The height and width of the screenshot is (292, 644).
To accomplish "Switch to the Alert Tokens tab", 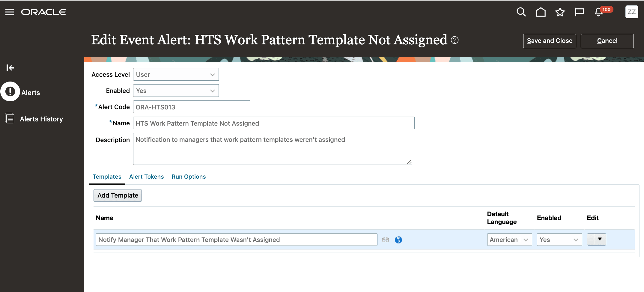I will pos(146,177).
